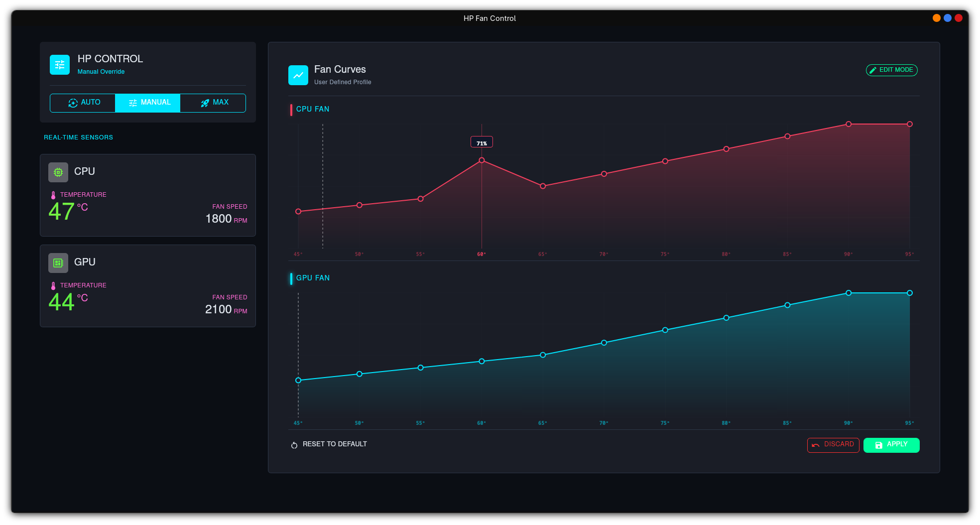
Task: Select CPU fan curve point at 65°
Action: point(543,186)
